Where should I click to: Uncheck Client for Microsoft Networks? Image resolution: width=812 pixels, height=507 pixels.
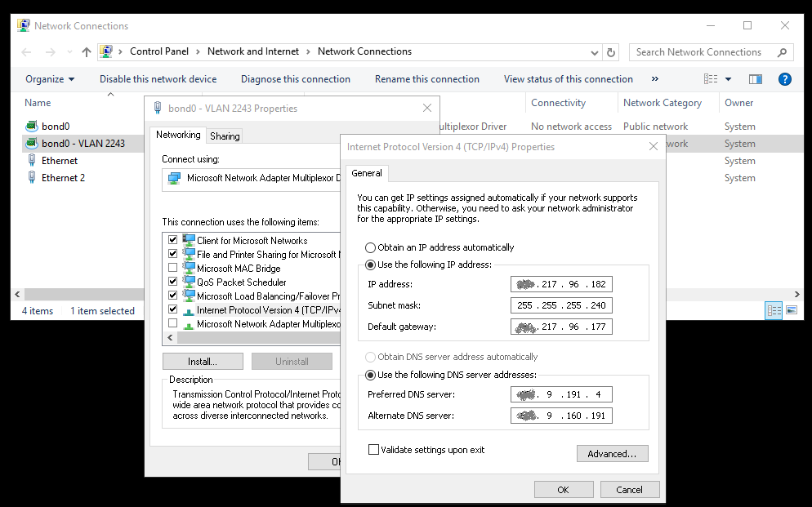173,240
